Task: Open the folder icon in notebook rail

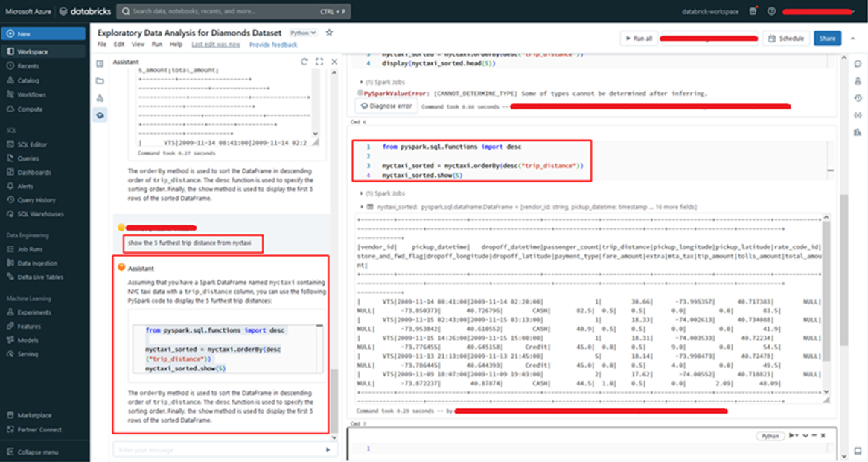Action: (x=100, y=80)
